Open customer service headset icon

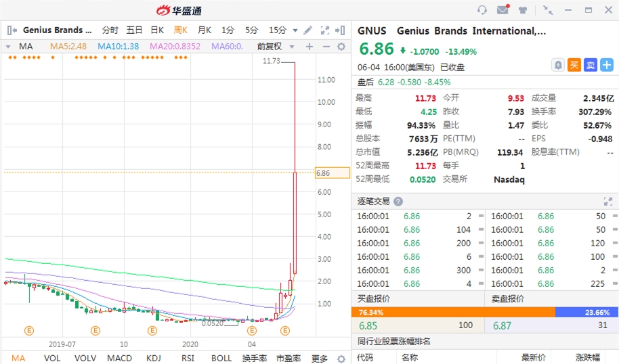pos(482,10)
